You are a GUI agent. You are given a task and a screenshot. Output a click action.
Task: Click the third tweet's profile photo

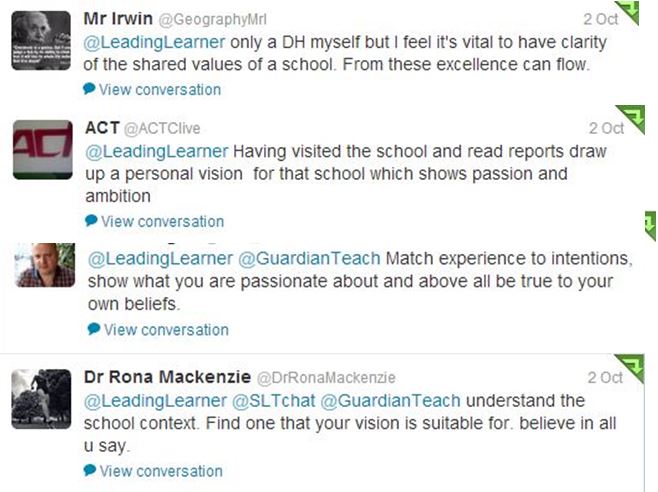point(44,264)
